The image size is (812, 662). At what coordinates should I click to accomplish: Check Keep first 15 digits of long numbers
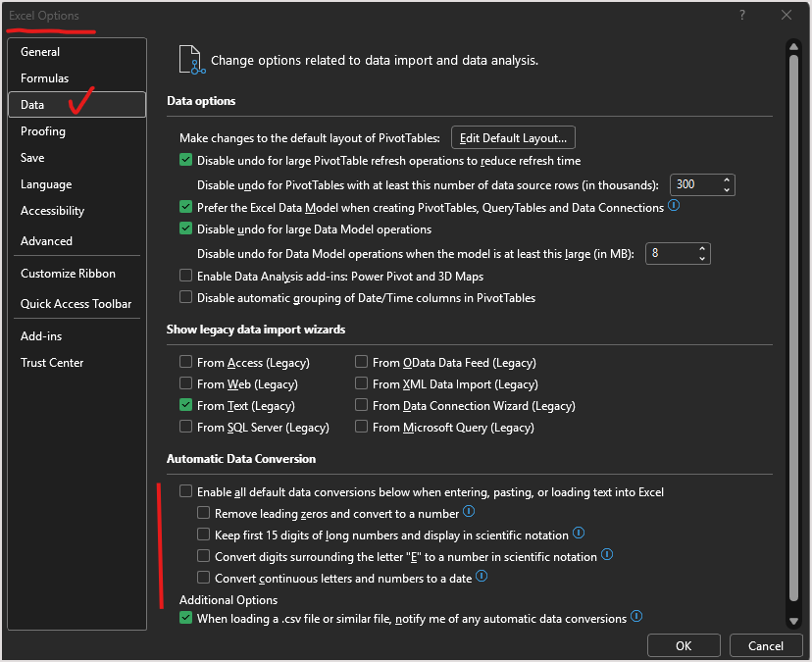(x=204, y=535)
